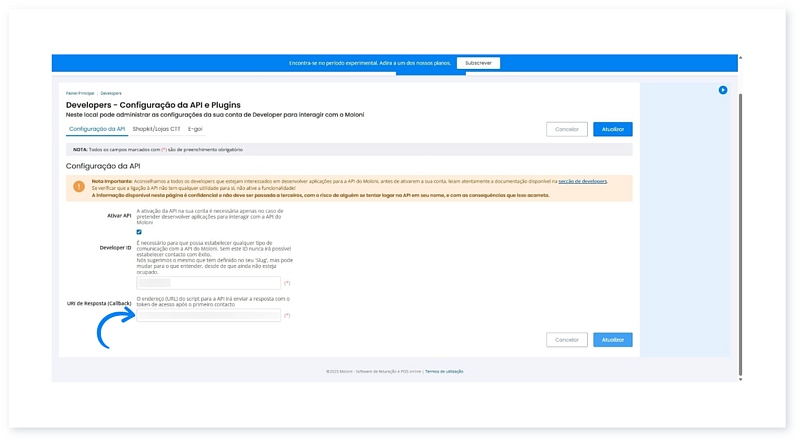Click the Subscrever button in top banner
The height and width of the screenshot is (442, 800).
click(x=478, y=63)
